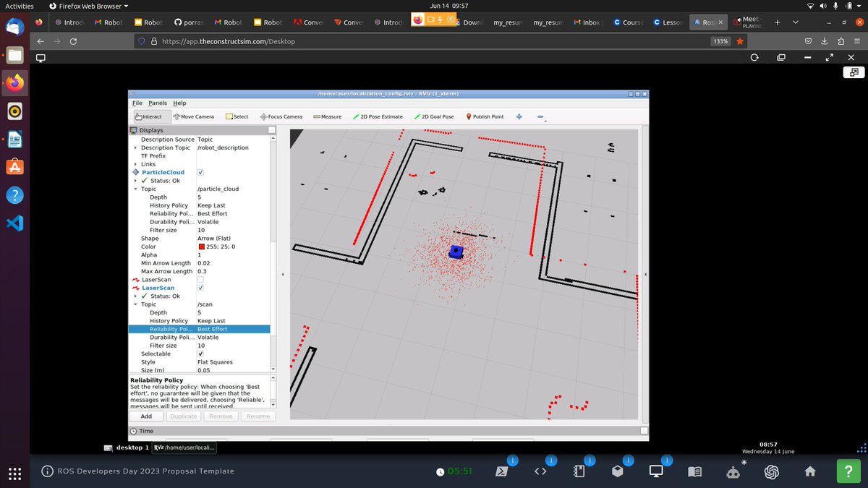Image resolution: width=868 pixels, height=488 pixels.
Task: Click the Add display button
Action: click(146, 416)
